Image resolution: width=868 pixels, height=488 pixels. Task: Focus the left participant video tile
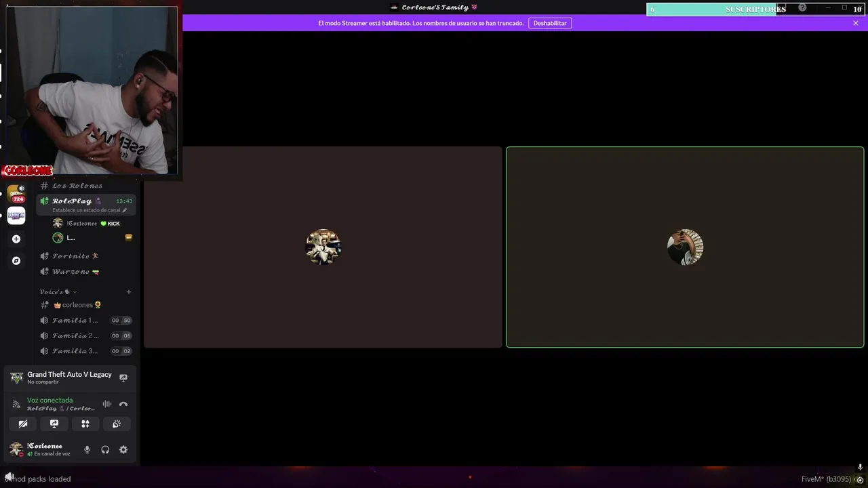[x=323, y=247]
